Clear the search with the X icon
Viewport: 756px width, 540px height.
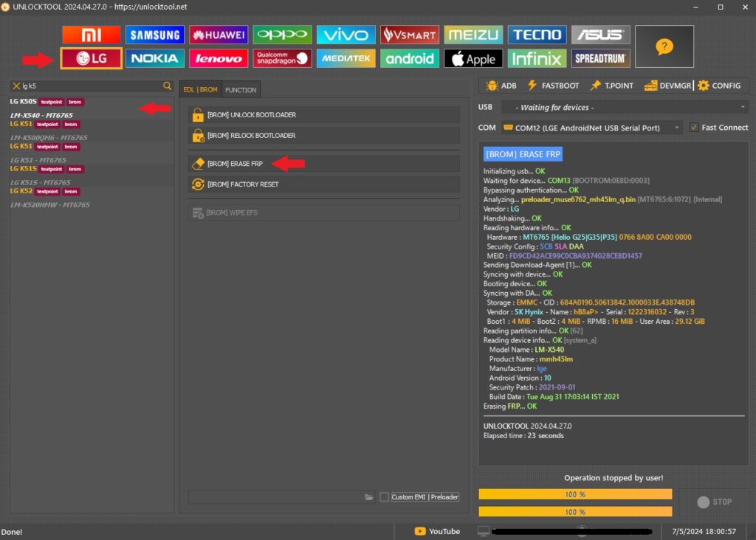(16, 86)
